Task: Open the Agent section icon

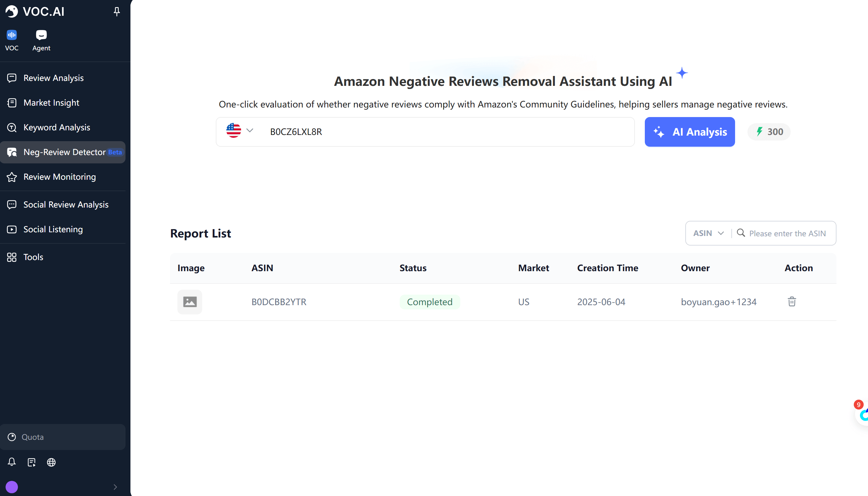Action: coord(41,35)
